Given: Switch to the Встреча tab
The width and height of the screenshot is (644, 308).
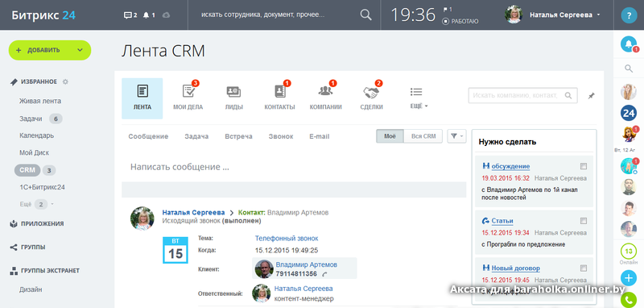Looking at the screenshot, I should [x=238, y=136].
